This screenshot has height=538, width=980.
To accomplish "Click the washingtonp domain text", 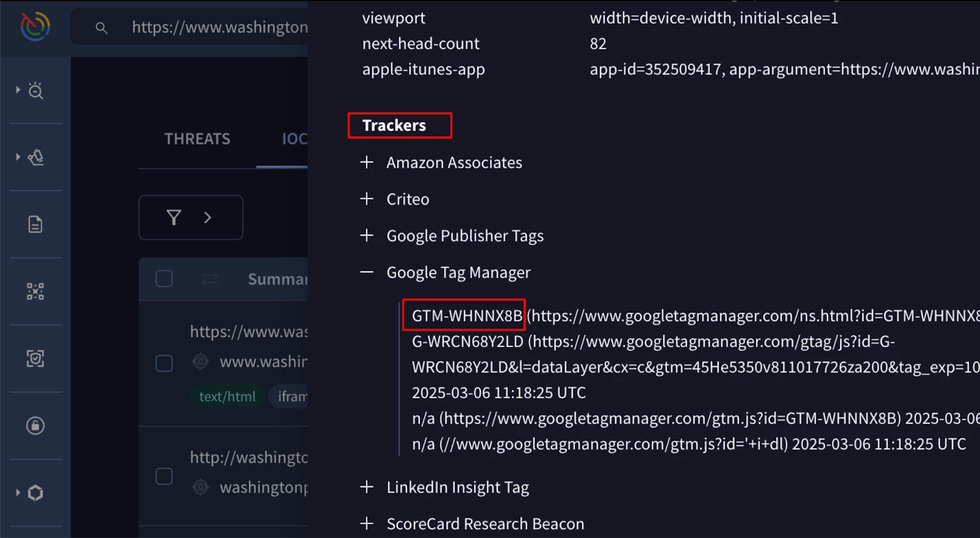I will (x=263, y=487).
